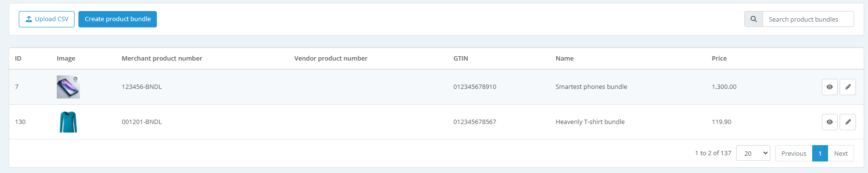Click the Upload CSV button
Image resolution: width=868 pixels, height=173 pixels.
click(x=47, y=19)
